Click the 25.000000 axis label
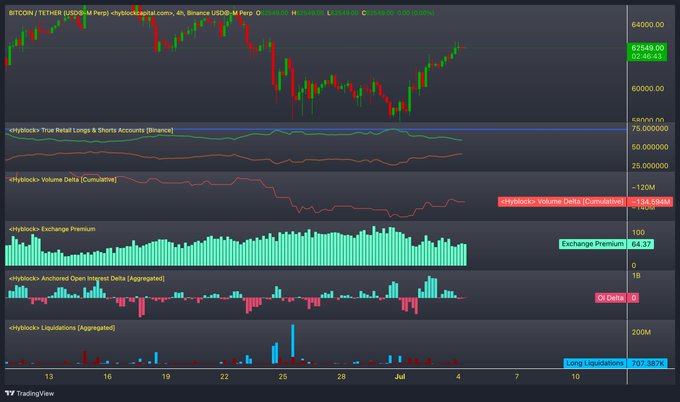 click(650, 166)
